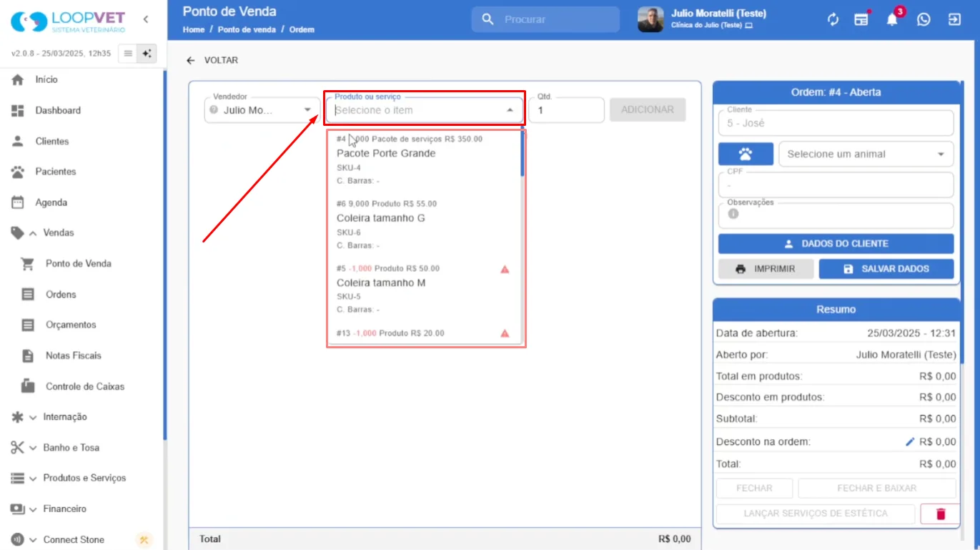
Task: Click the SALVAR DADOS button
Action: tap(886, 269)
